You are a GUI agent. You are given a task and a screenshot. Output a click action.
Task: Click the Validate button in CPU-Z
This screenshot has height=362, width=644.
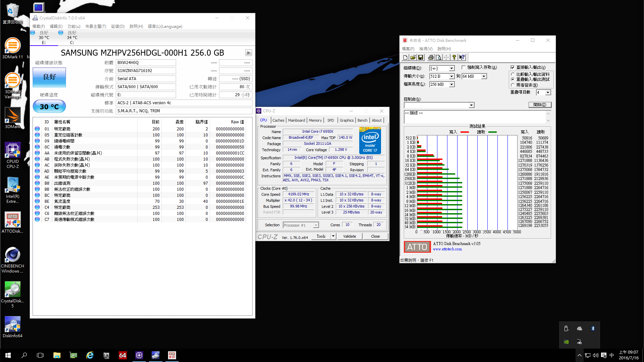coord(350,236)
